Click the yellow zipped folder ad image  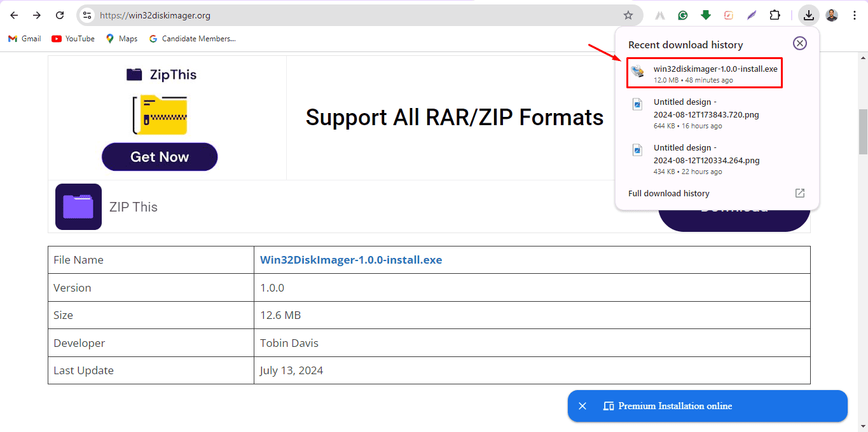point(160,114)
